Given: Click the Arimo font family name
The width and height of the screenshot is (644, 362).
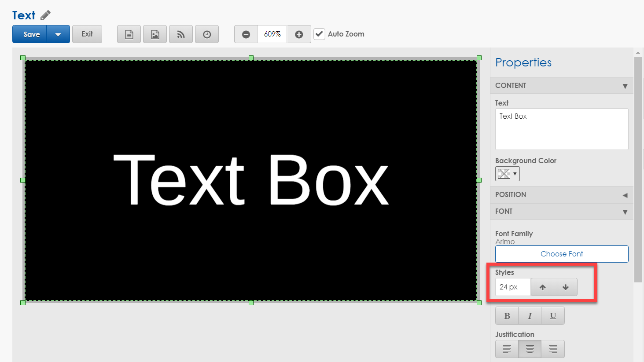Looking at the screenshot, I should 505,241.
